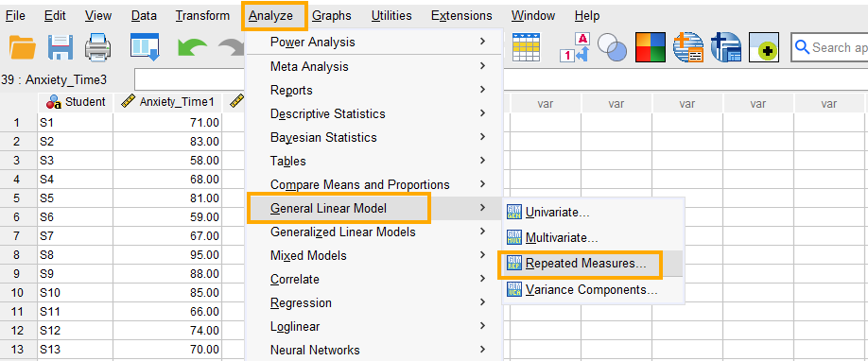
Task: Select the Student column header
Action: click(x=76, y=102)
